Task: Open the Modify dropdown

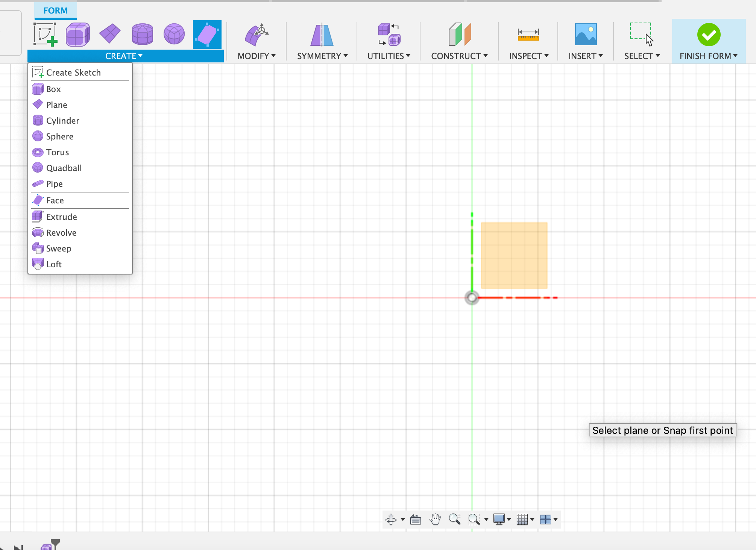Action: (257, 56)
